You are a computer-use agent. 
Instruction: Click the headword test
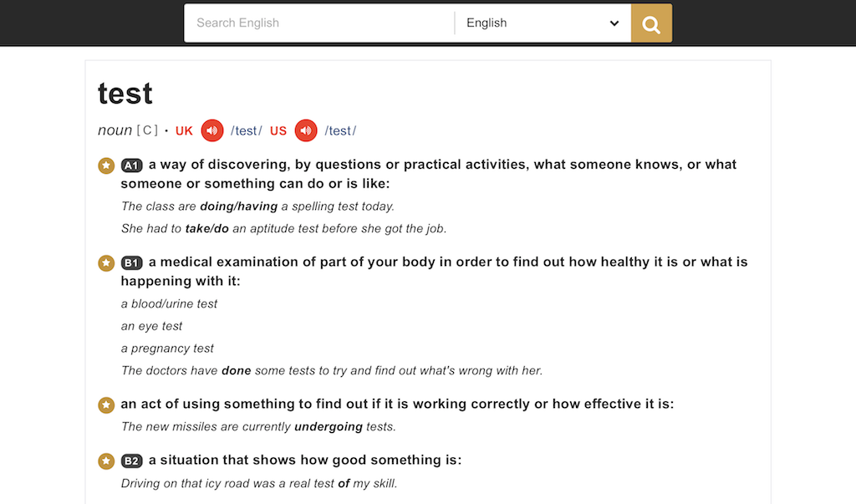(x=124, y=93)
